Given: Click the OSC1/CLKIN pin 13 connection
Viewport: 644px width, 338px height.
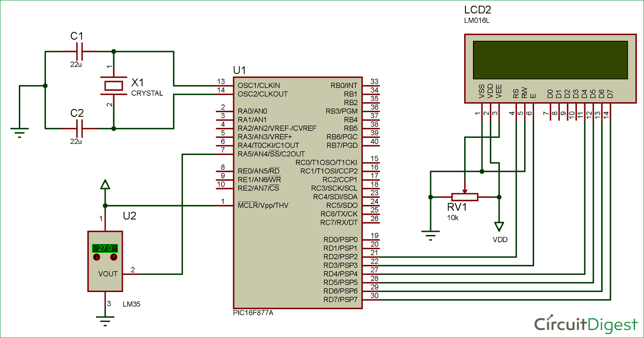Looking at the screenshot, I should pyautogui.click(x=226, y=85).
